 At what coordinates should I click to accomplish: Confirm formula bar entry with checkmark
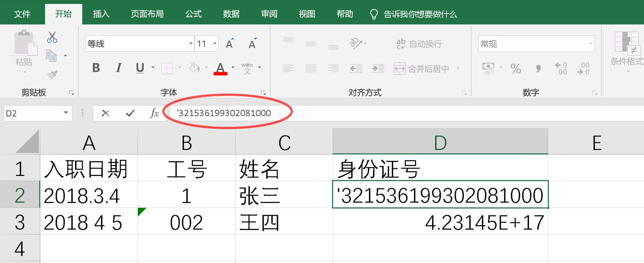pos(130,113)
